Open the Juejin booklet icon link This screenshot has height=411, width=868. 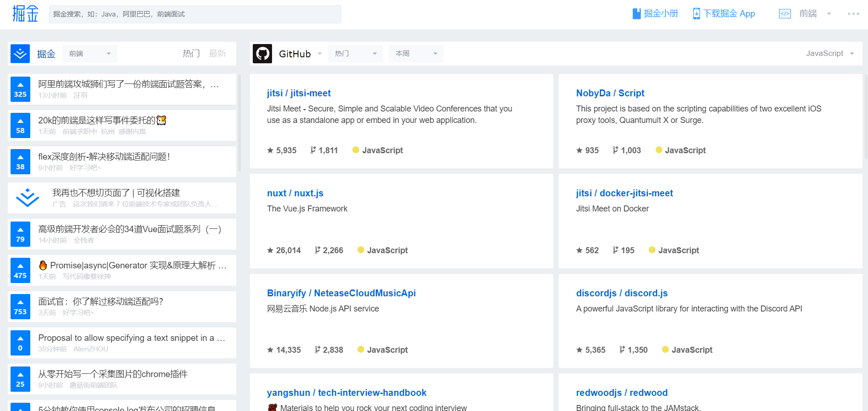coord(636,14)
